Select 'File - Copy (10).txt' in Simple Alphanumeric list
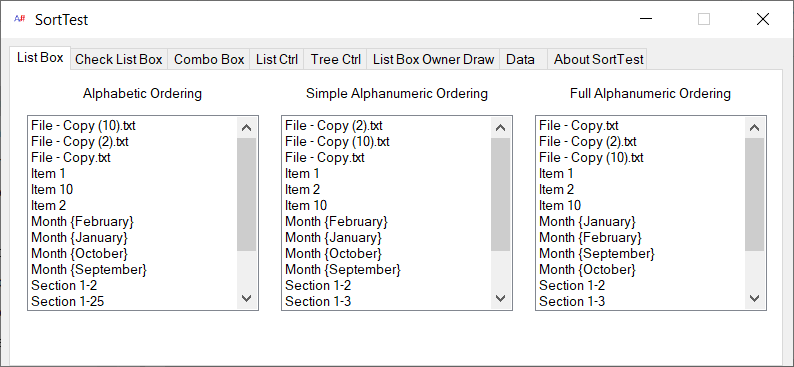Image resolution: width=794 pixels, height=367 pixels. 387,141
